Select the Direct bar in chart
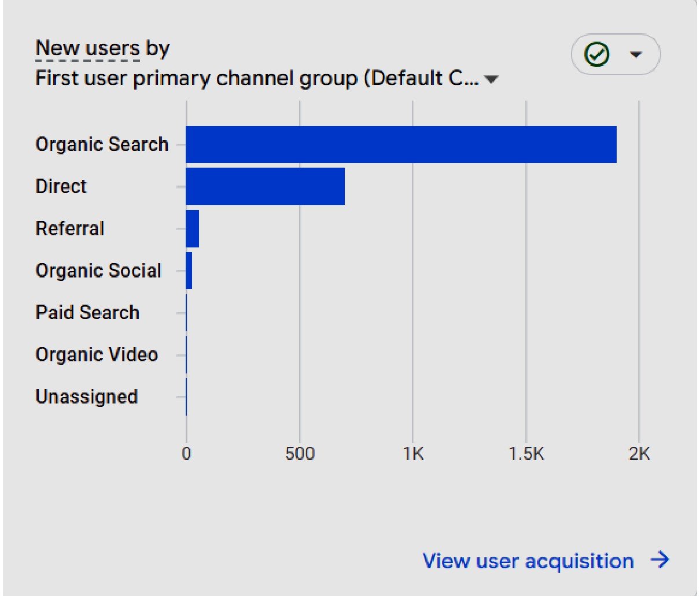 (x=265, y=187)
